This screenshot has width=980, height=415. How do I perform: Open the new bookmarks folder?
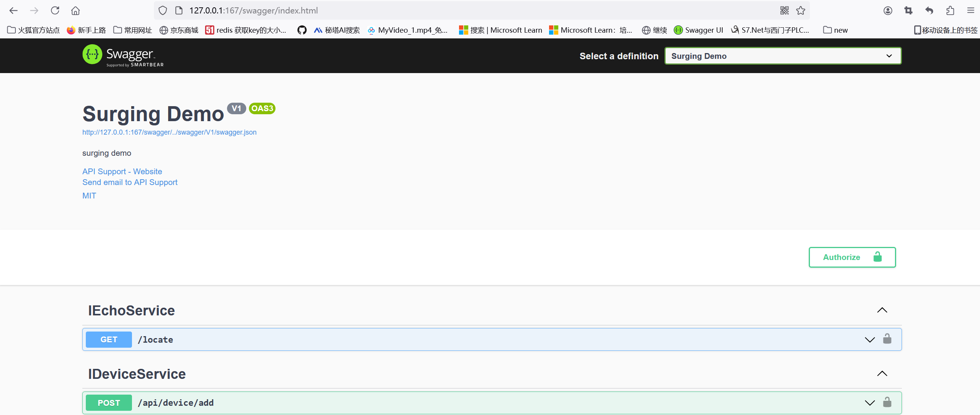pyautogui.click(x=835, y=30)
